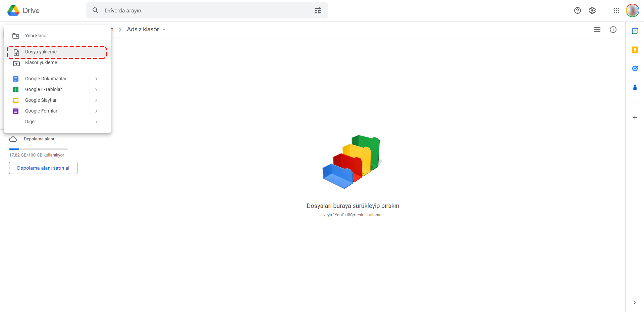The width and height of the screenshot is (644, 312).
Task: Expand the Adsız klasör dropdown
Action: tap(164, 30)
